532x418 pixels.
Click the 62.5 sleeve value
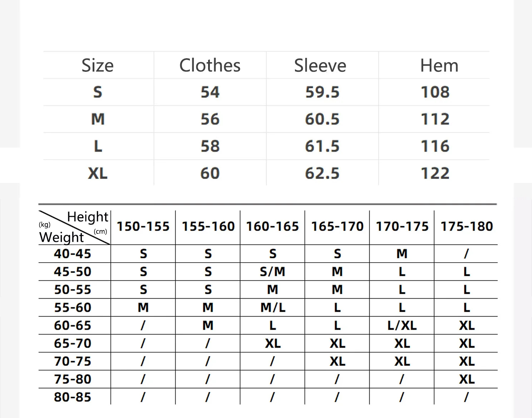tap(322, 174)
